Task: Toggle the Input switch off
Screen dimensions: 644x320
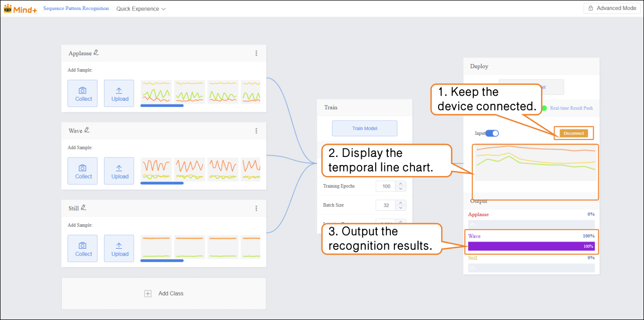Action: (492, 133)
